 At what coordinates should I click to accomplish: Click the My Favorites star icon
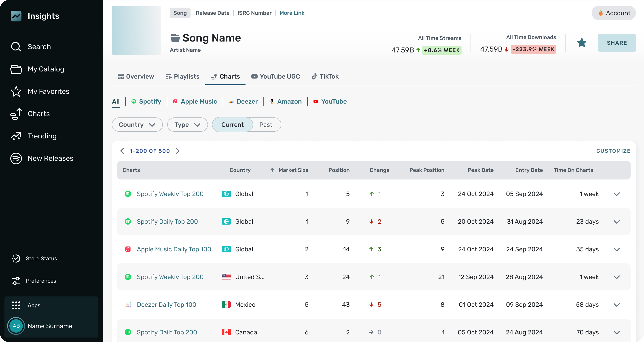click(x=16, y=91)
